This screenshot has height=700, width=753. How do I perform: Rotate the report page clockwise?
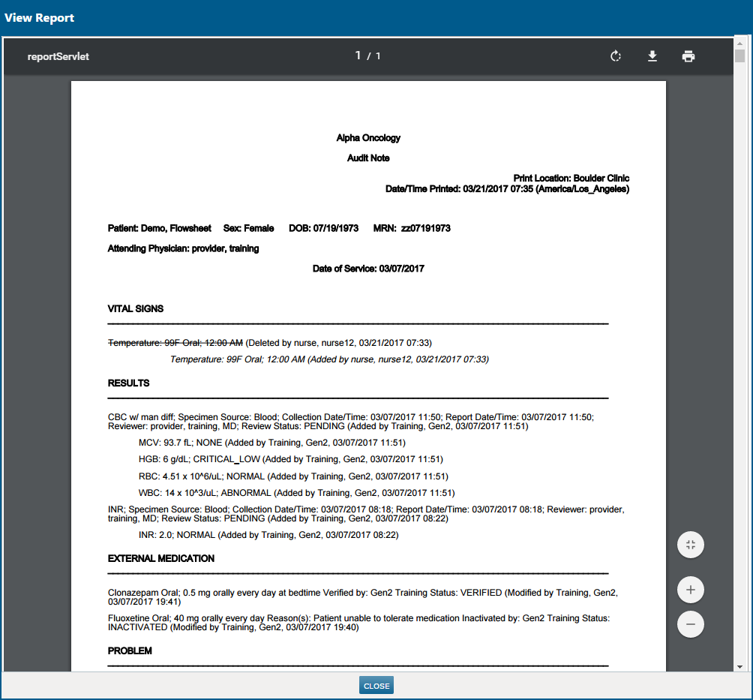click(x=616, y=56)
